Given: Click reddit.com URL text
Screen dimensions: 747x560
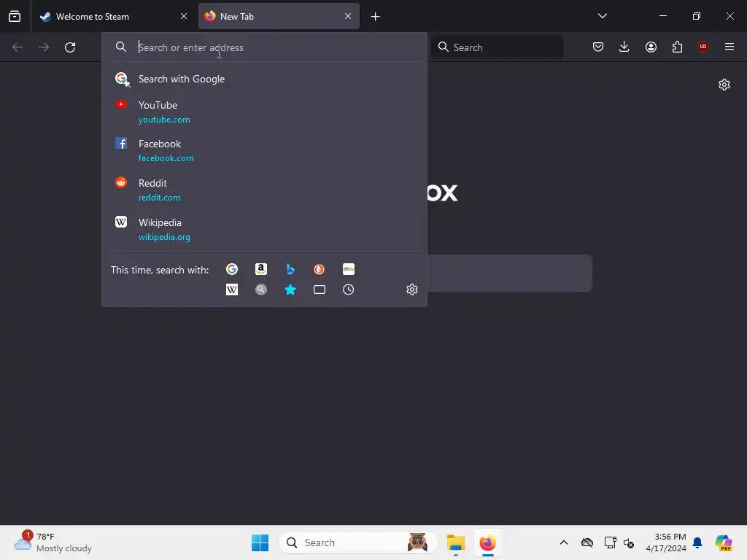Looking at the screenshot, I should coord(160,198).
